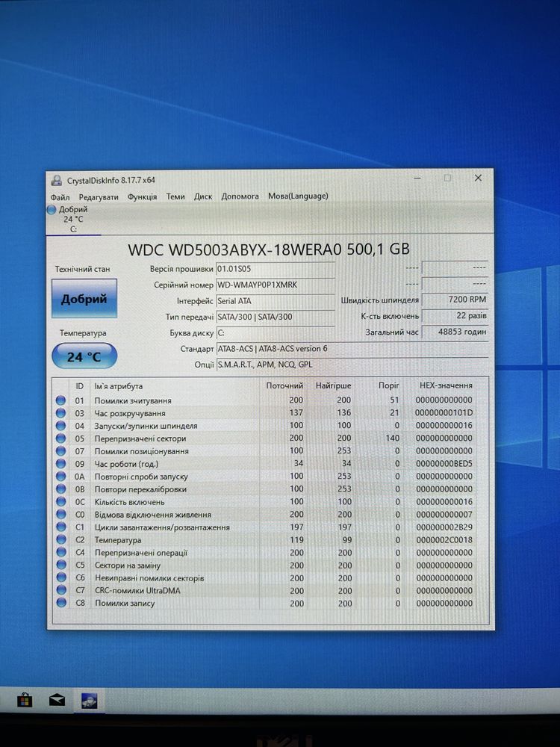
Task: Click the serial number field WD-WMAYP0P1XMRK
Action: coord(276,285)
